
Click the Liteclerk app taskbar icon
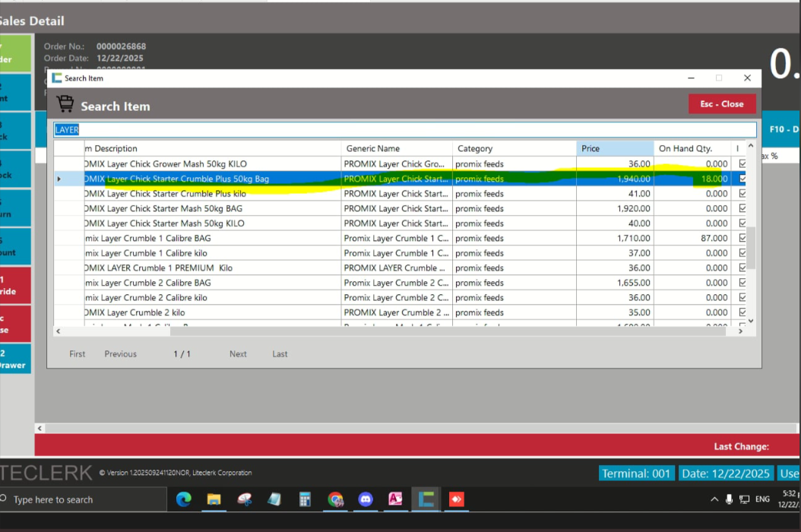pos(426,499)
